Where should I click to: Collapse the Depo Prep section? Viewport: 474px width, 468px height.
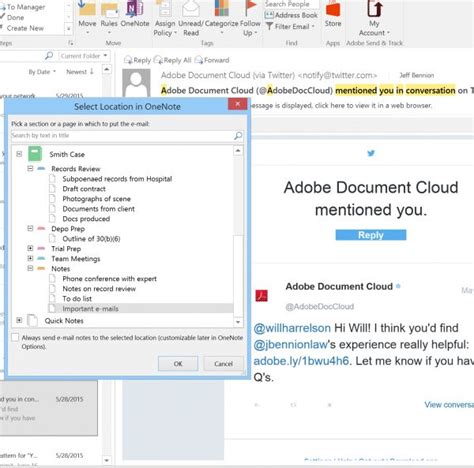pos(30,229)
